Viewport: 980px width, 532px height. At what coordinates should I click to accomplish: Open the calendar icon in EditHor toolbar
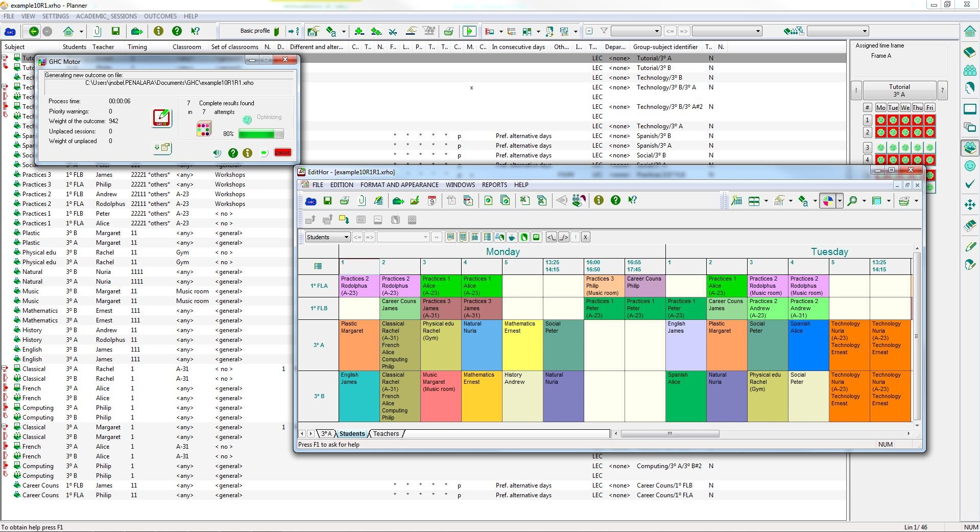click(x=432, y=201)
